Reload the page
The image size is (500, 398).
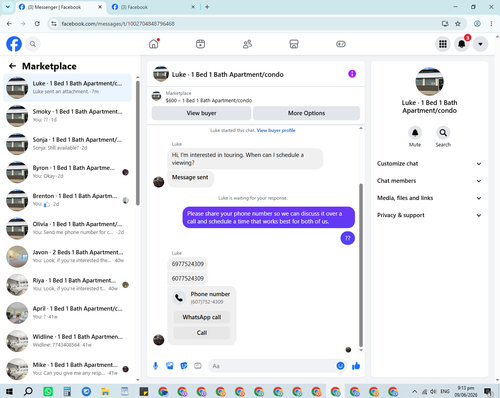tap(37, 24)
